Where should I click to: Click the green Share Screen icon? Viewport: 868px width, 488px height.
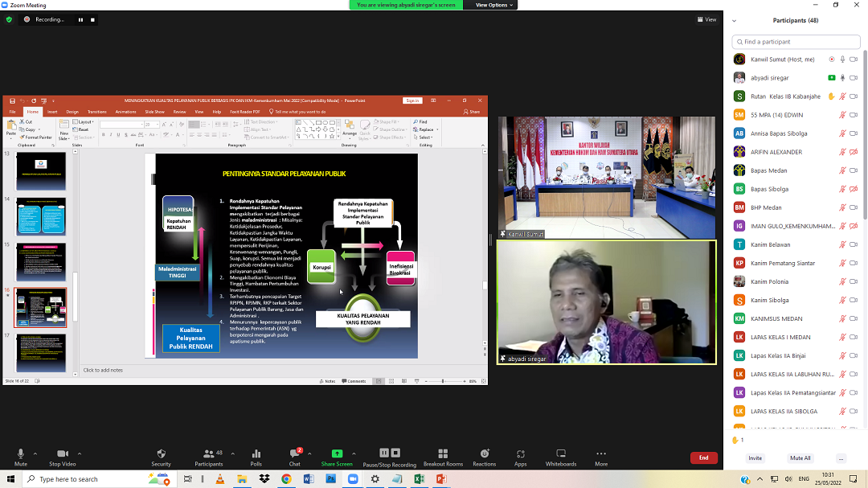(337, 454)
